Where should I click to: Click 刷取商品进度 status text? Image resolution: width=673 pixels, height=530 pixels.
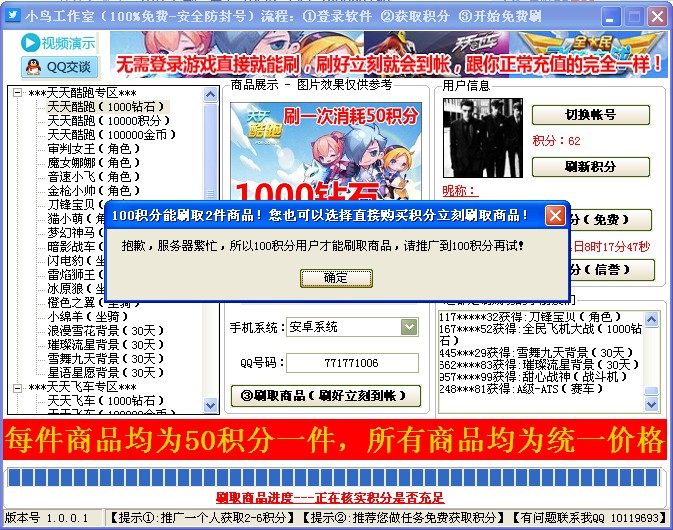[330, 498]
